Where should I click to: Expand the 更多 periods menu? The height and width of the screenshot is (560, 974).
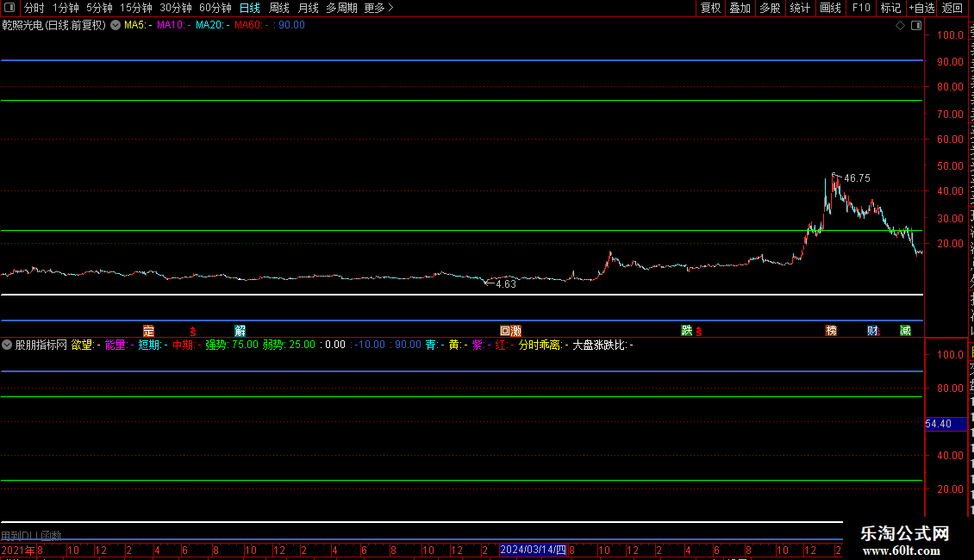[x=378, y=8]
